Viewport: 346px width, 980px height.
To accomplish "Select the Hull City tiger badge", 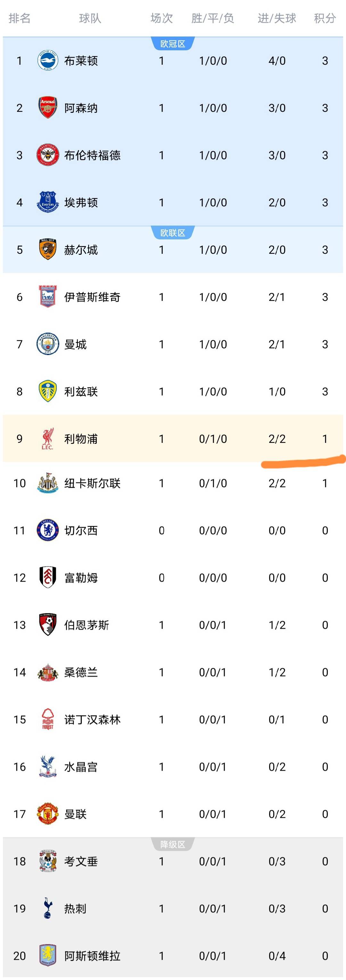I will (x=47, y=249).
